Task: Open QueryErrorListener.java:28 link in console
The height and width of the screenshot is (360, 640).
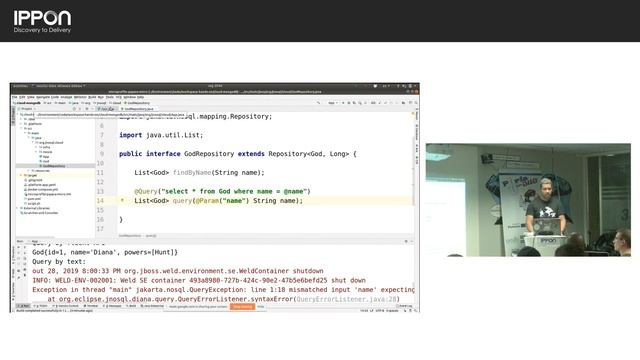Action: (346, 299)
